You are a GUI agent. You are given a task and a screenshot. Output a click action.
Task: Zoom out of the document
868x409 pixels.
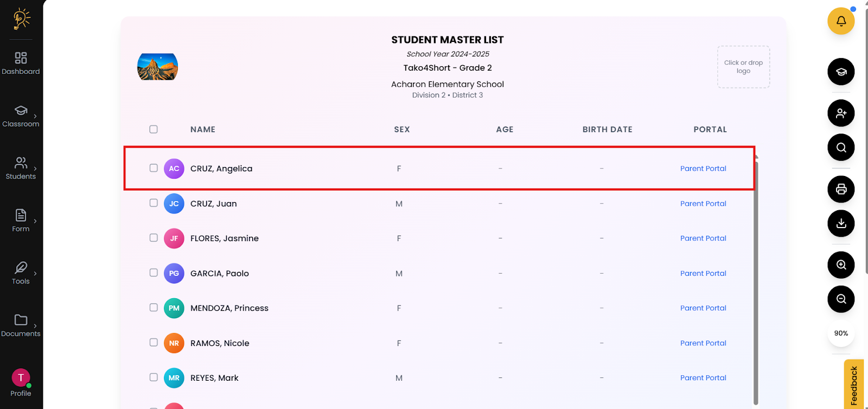[x=841, y=299]
